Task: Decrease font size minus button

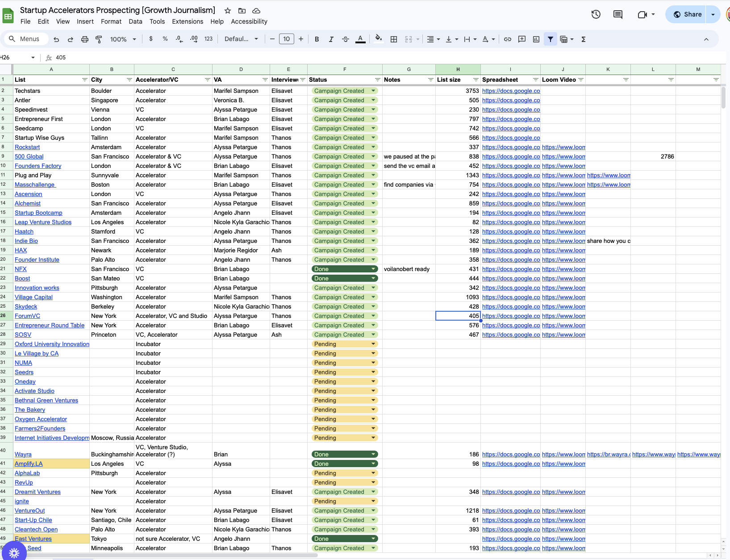Action: click(272, 39)
